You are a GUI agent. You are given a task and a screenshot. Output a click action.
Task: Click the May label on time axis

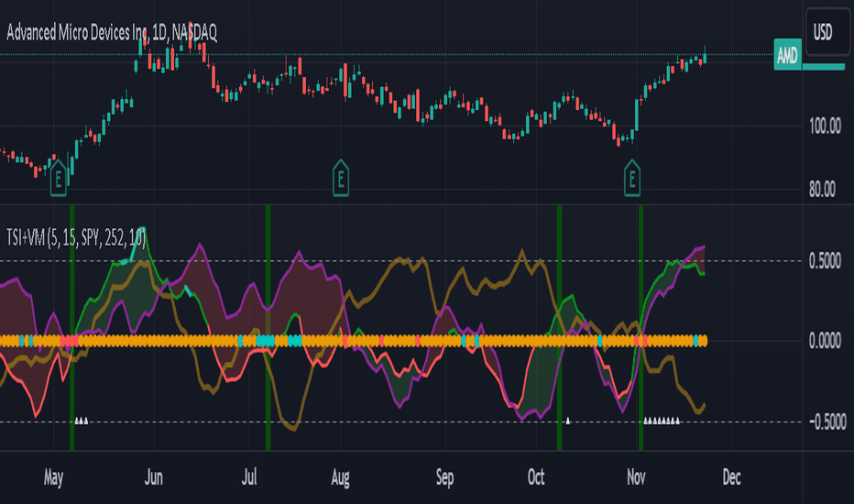pyautogui.click(x=53, y=477)
